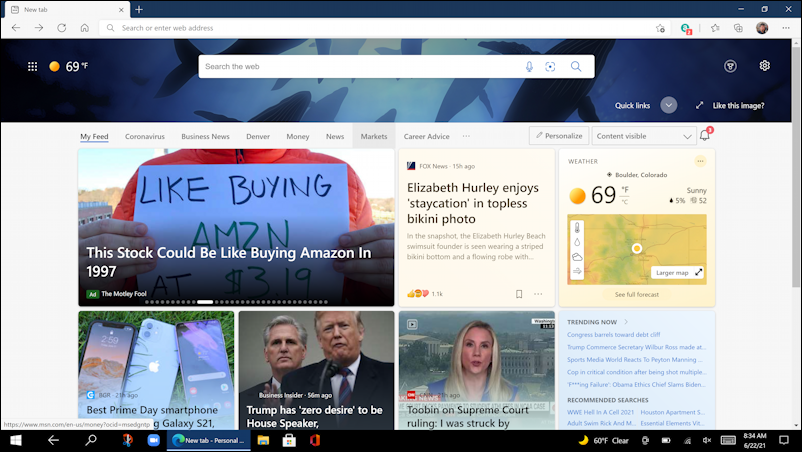
Task: Open more options on Elizabeth Hurley card
Action: (x=538, y=294)
